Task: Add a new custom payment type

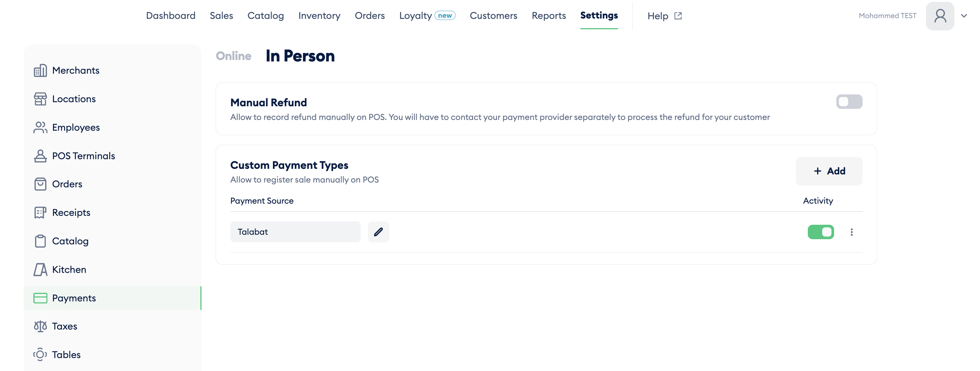Action: (x=829, y=171)
